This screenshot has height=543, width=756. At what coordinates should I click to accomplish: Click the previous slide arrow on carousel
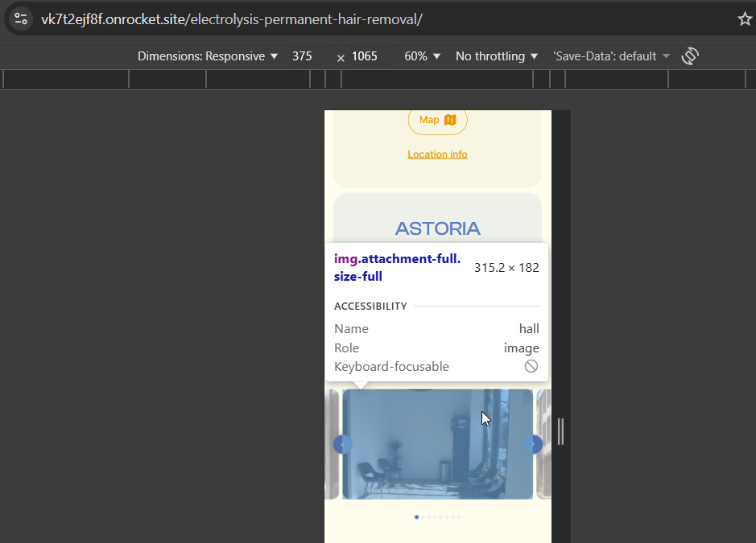tap(342, 444)
